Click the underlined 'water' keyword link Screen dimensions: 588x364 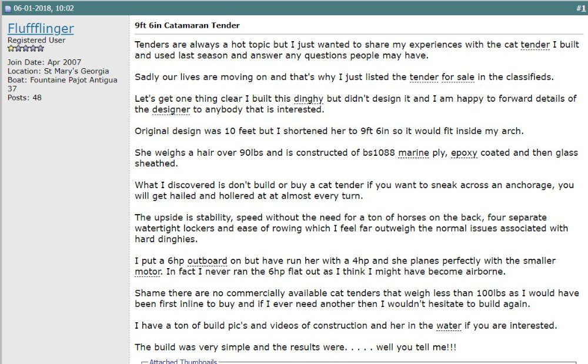point(449,326)
